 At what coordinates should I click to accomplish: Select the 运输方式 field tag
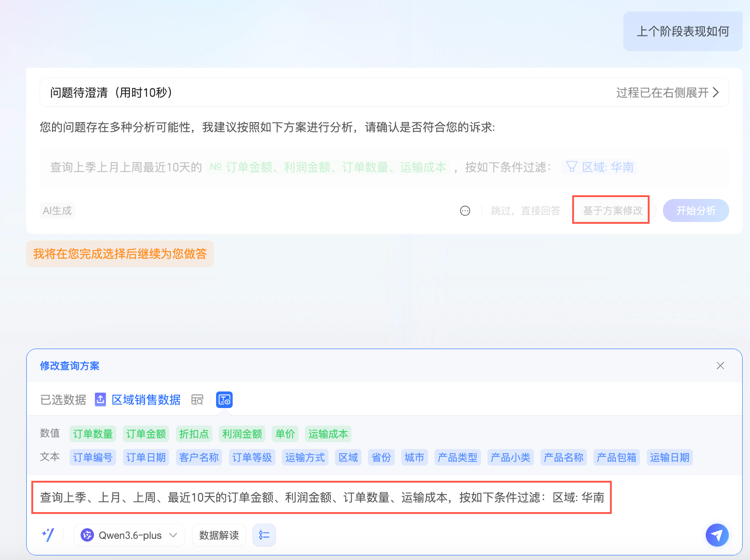(305, 457)
